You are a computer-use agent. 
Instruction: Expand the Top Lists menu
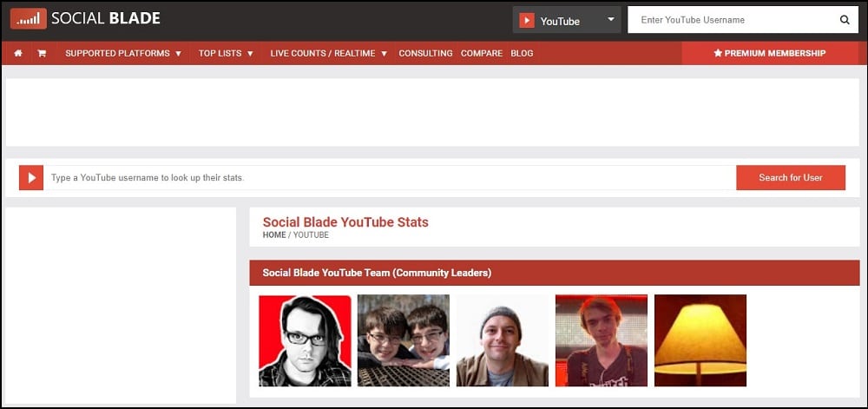[226, 54]
